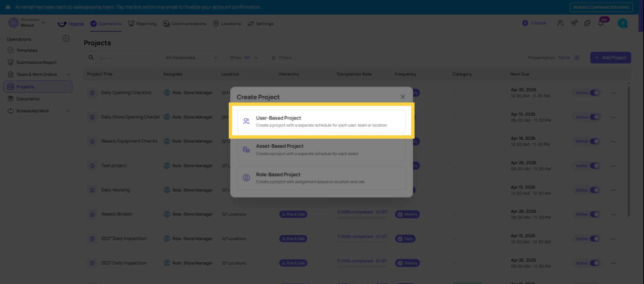Click the Test project row icon

point(92,166)
